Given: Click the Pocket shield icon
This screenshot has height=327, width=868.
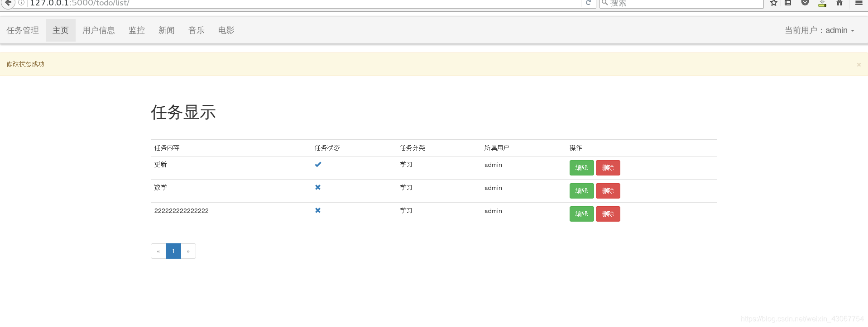Looking at the screenshot, I should click(805, 3).
